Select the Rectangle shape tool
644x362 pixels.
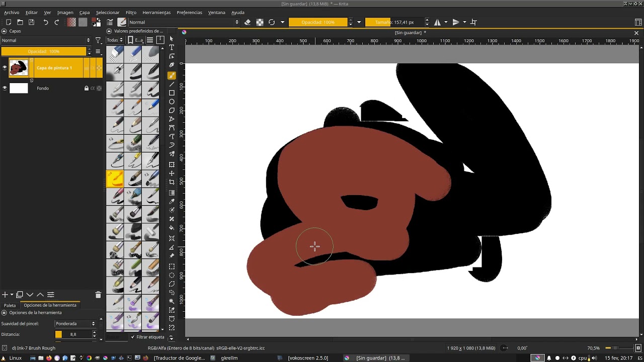pos(172,93)
